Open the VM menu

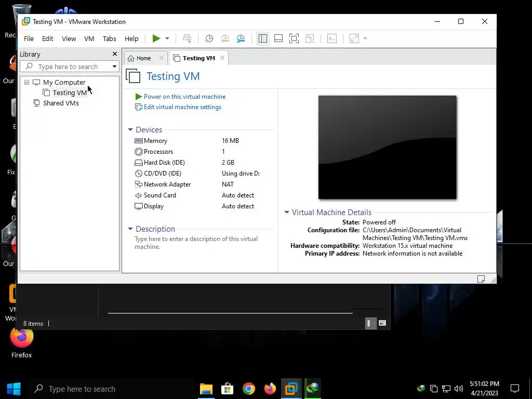(x=89, y=38)
